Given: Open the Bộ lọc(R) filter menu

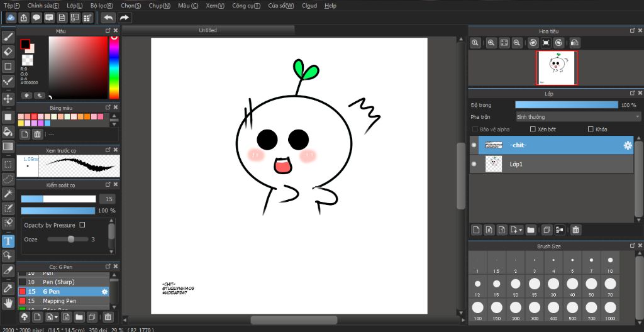Looking at the screenshot, I should 102,6.
